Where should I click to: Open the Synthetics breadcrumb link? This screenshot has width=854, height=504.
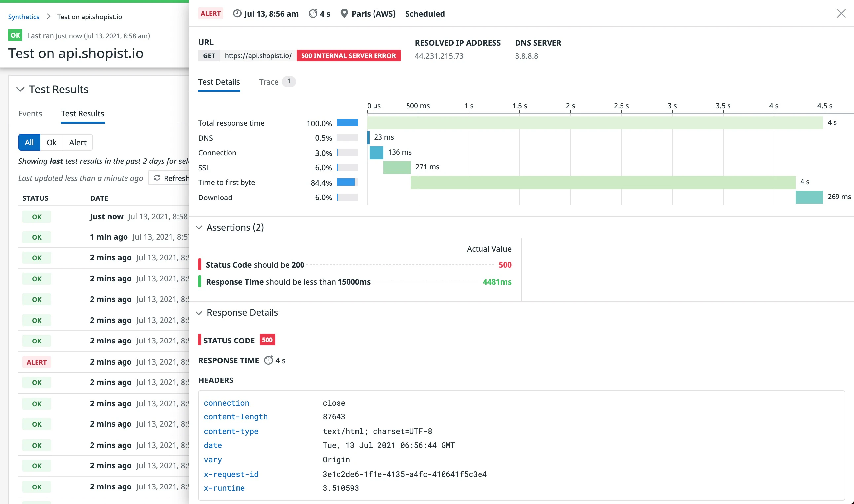[x=23, y=16]
